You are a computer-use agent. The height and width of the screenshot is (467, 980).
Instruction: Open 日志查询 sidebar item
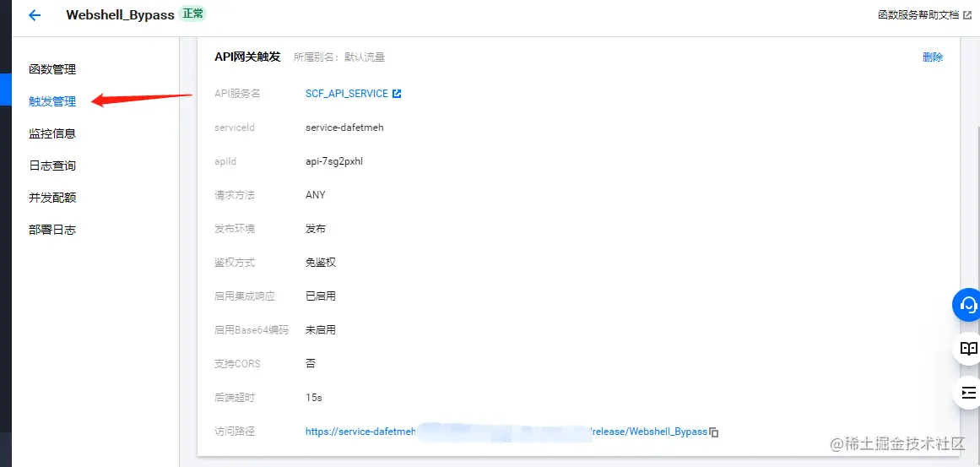pos(52,166)
